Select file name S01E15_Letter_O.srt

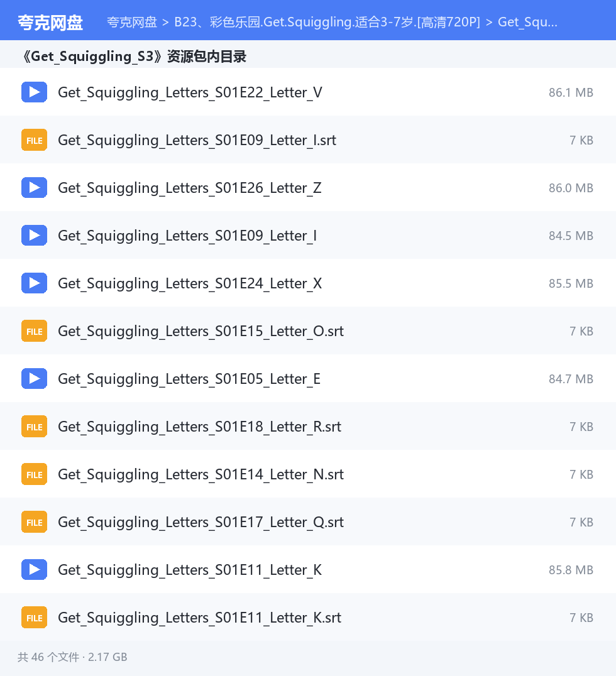pos(201,331)
